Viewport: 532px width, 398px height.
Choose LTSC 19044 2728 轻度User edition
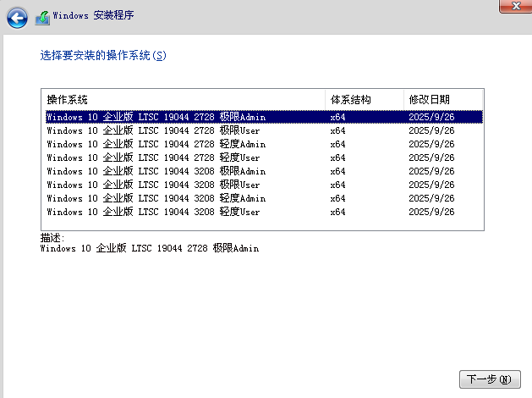pos(153,158)
